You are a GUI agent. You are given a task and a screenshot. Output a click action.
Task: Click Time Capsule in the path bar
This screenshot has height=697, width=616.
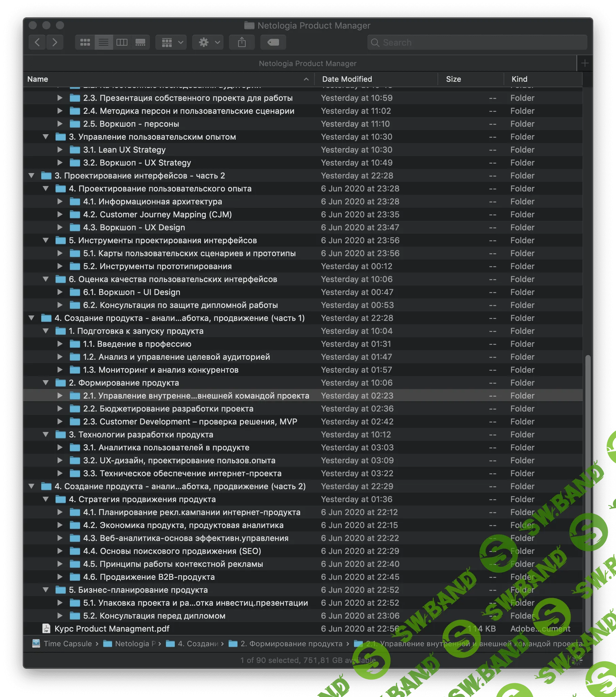[x=67, y=644]
